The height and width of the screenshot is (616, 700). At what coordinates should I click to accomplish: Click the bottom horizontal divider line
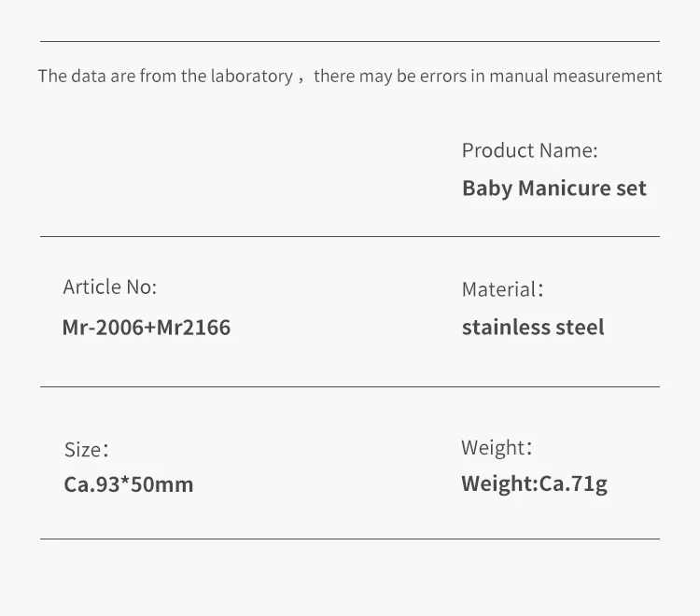(349, 539)
